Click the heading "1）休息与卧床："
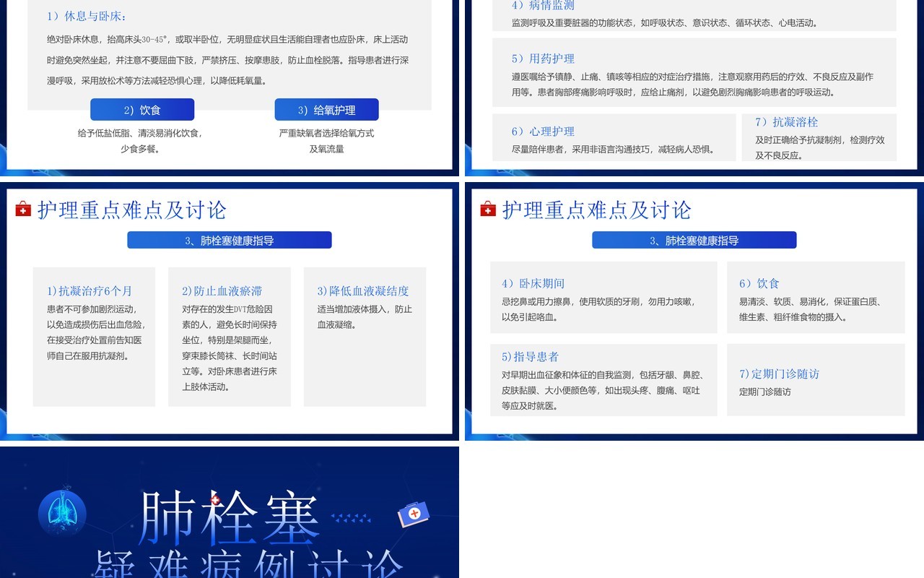924x578 pixels. [86, 16]
